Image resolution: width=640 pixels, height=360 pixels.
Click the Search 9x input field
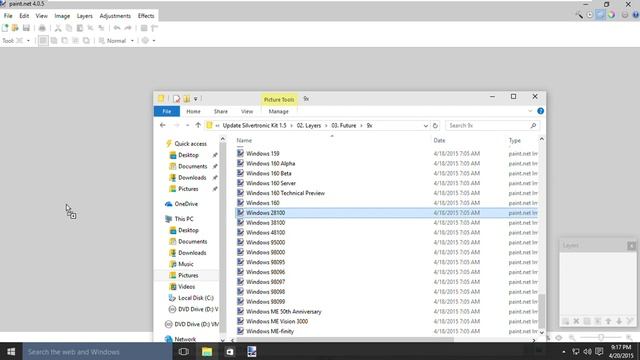492,126
